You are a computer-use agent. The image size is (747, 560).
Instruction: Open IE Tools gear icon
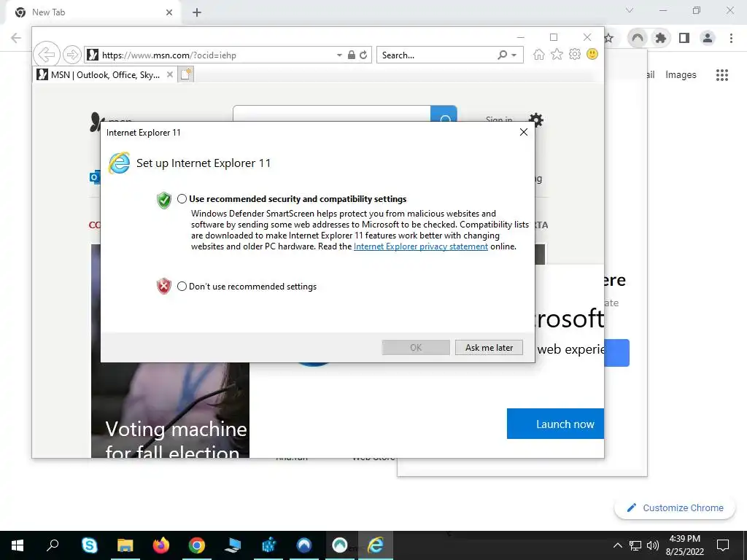point(575,54)
